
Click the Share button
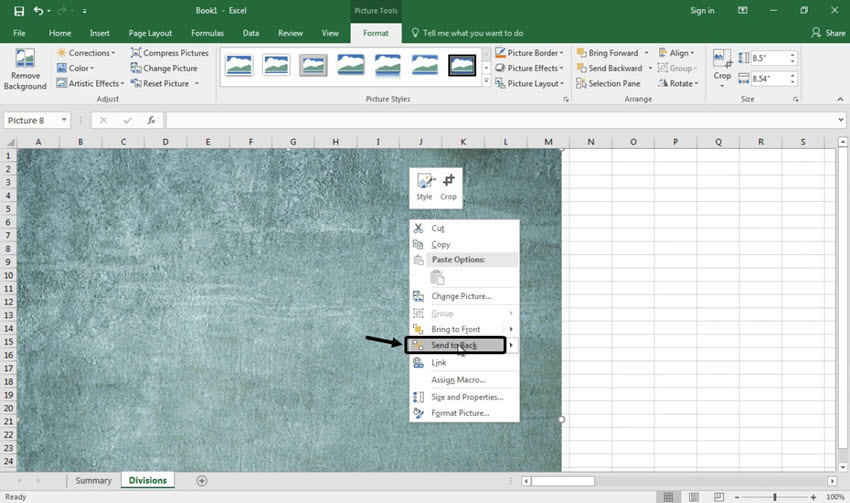coord(829,33)
